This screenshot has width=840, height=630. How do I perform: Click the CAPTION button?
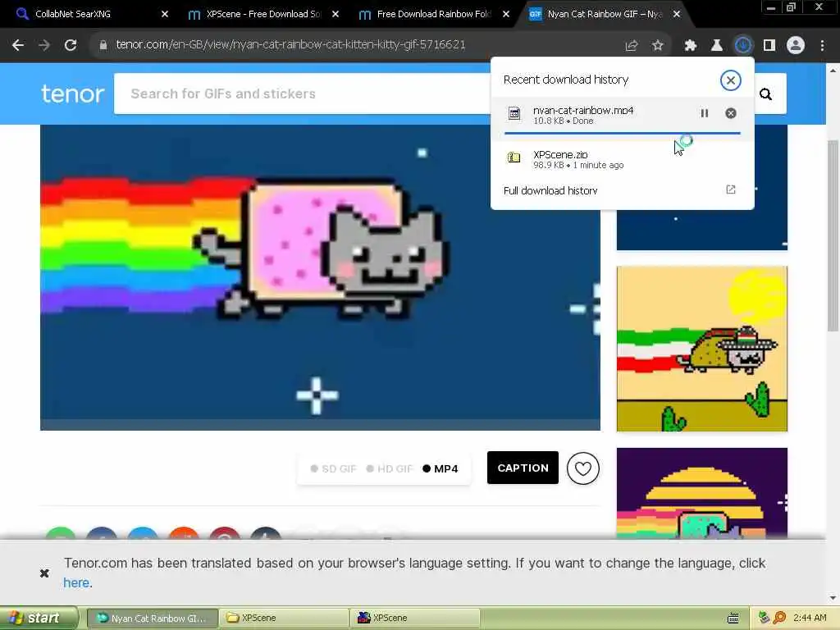(x=523, y=468)
